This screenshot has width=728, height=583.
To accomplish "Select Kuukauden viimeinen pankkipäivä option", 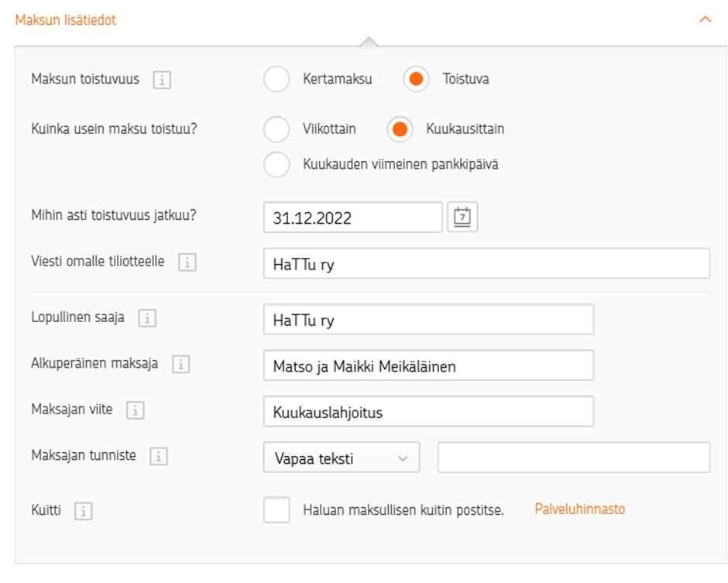I will click(276, 164).
